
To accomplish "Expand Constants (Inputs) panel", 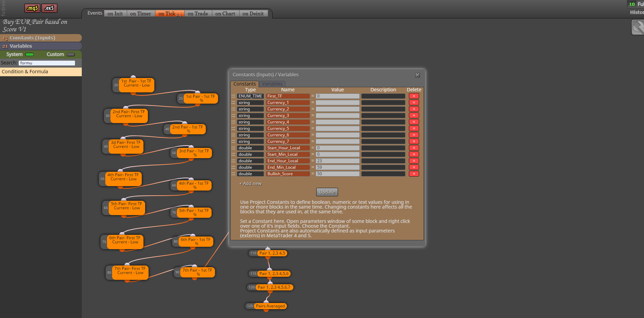I will coord(41,38).
